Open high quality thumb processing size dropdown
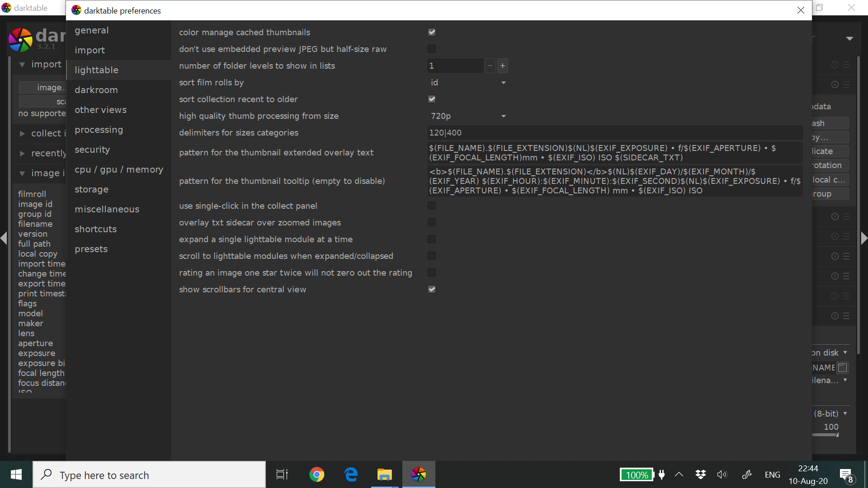 click(x=468, y=116)
